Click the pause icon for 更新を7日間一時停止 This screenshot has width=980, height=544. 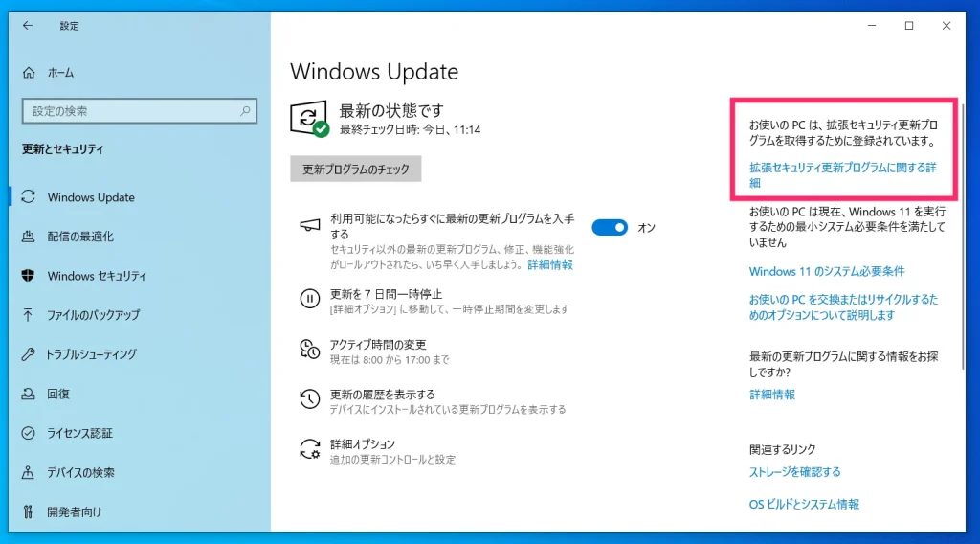click(309, 299)
